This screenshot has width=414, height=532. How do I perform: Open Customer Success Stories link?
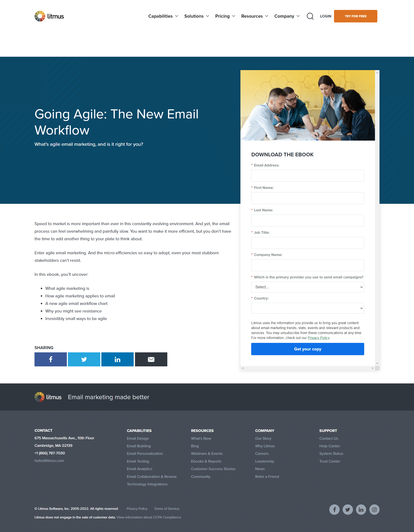click(x=213, y=469)
